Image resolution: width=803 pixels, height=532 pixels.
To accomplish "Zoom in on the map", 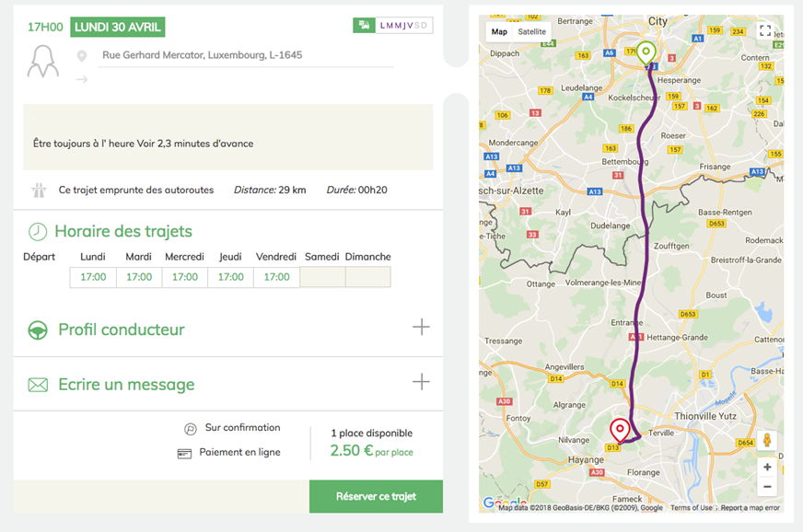I will click(x=767, y=468).
